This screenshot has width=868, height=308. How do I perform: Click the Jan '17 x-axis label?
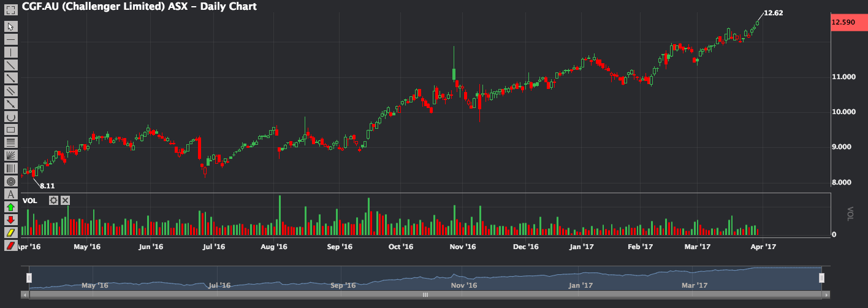[582, 247]
